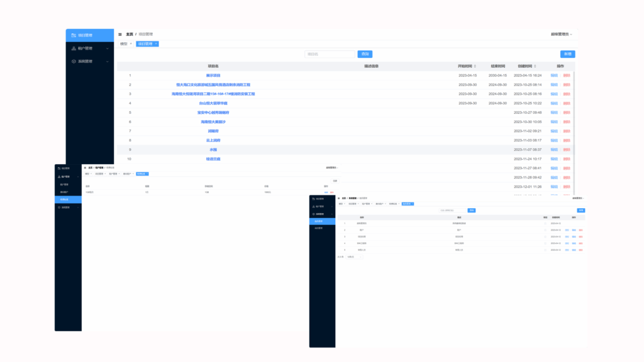Viewport: 644px width, 362px height.
Task: Click the hamburger menu icon beside 主页 breadcrumb
Action: coord(120,34)
